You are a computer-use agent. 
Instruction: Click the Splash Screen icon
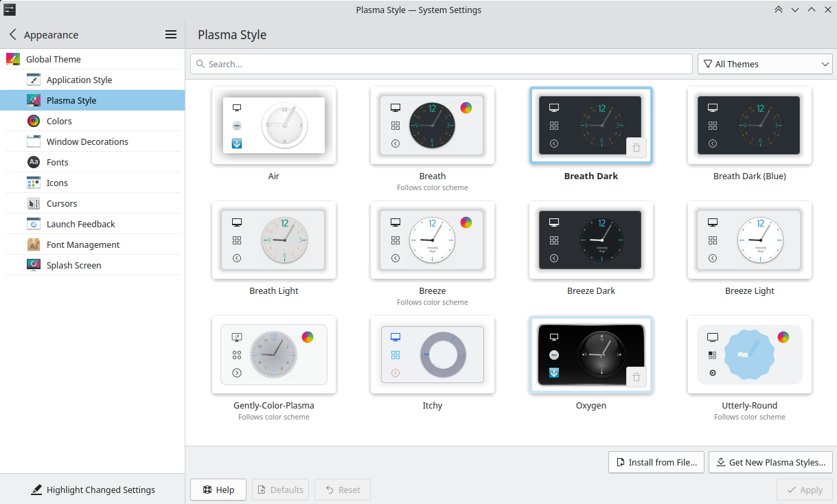click(x=34, y=265)
